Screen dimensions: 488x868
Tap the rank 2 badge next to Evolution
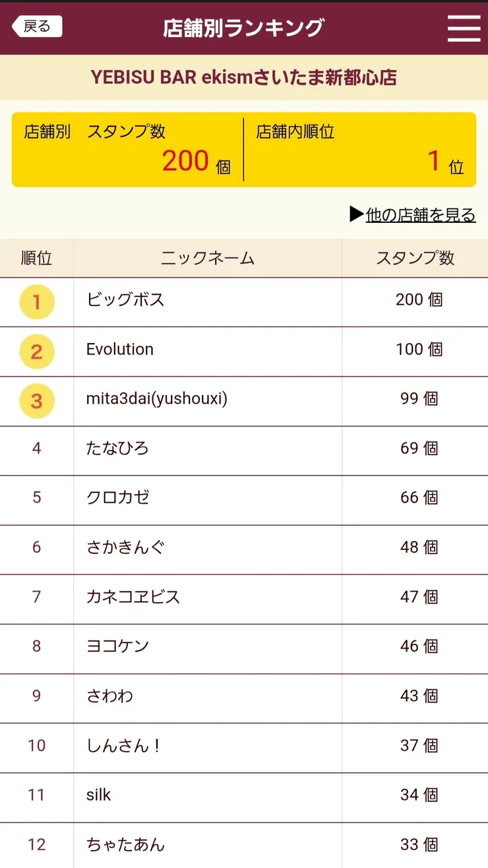point(36,352)
